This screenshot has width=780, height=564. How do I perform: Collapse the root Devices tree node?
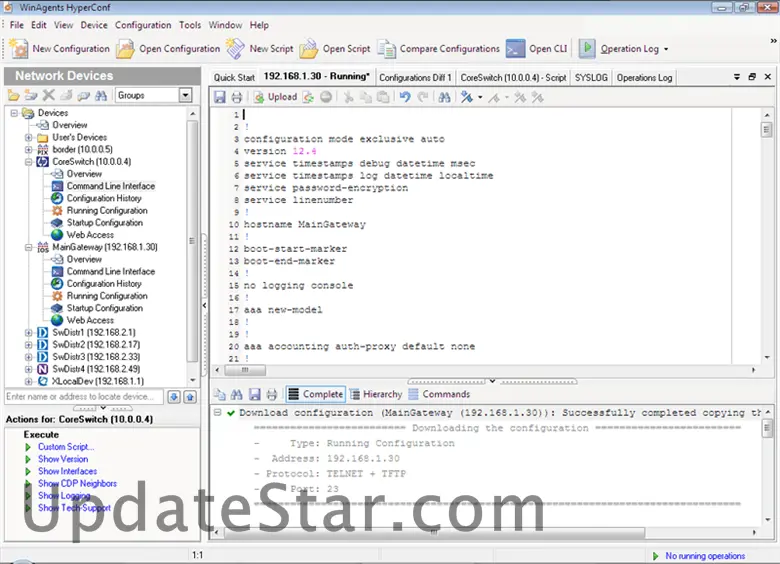[14, 113]
